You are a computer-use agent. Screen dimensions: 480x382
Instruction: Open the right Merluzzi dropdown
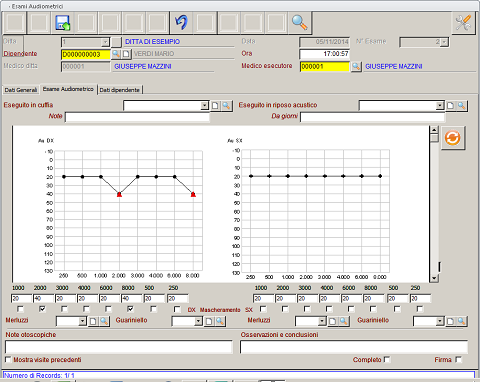pos(322,321)
